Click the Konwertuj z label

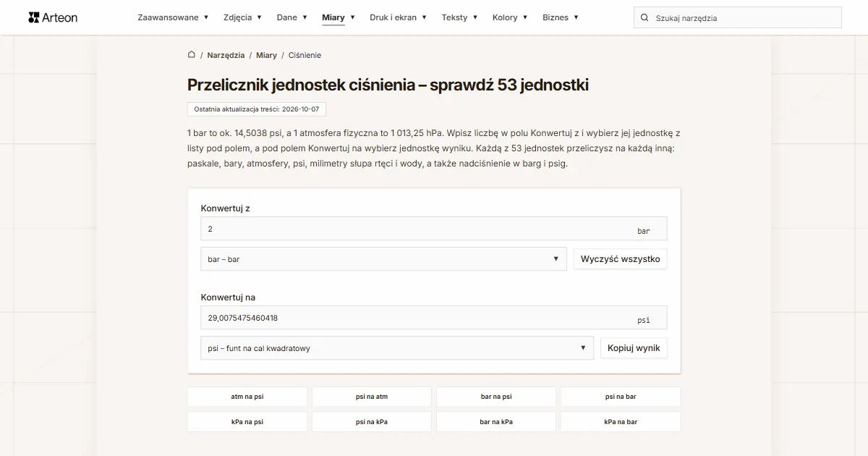coord(225,208)
